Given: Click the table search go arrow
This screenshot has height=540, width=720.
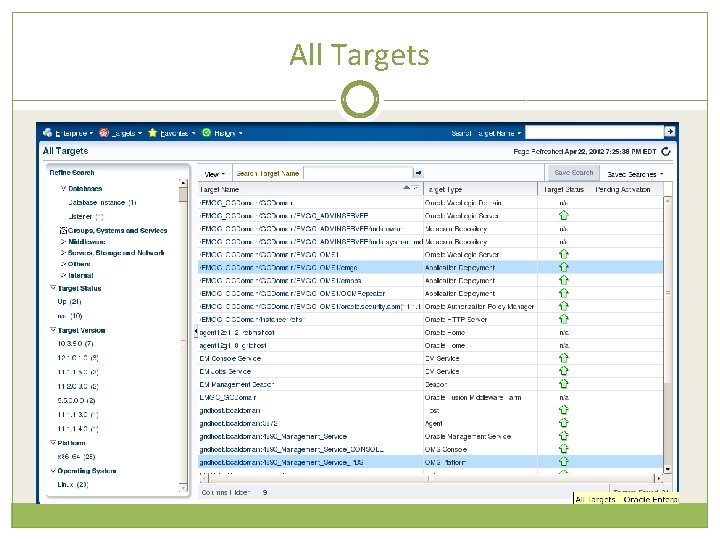Looking at the screenshot, I should (x=418, y=173).
